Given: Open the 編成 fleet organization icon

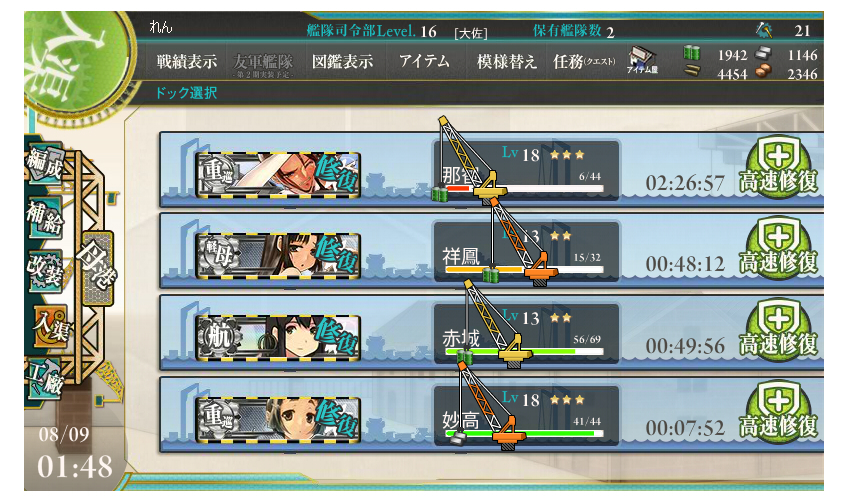Looking at the screenshot, I should 45,163.
